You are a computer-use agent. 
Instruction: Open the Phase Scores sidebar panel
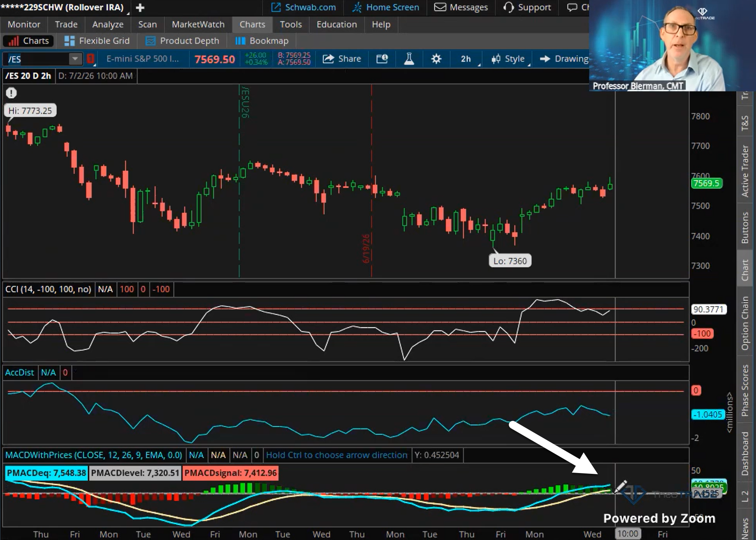click(745, 390)
